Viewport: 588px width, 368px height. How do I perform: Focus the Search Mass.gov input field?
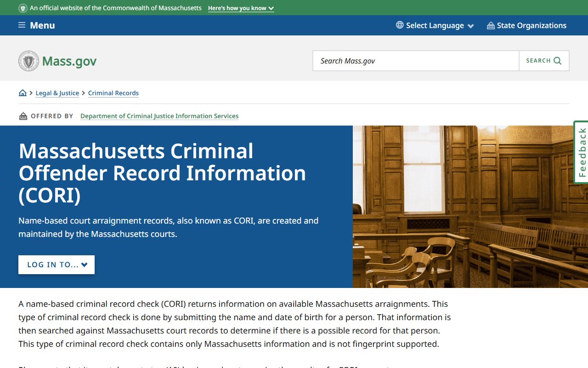416,61
